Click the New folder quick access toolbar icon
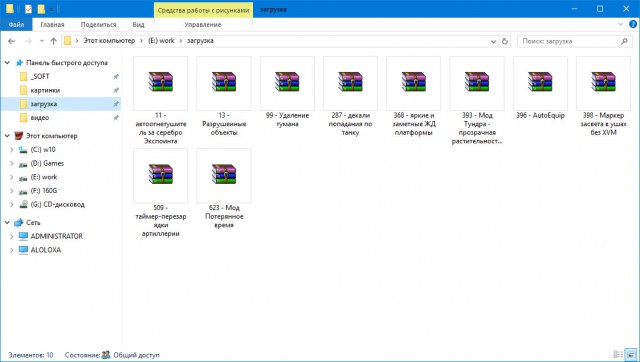The image size is (640, 362). (x=41, y=9)
